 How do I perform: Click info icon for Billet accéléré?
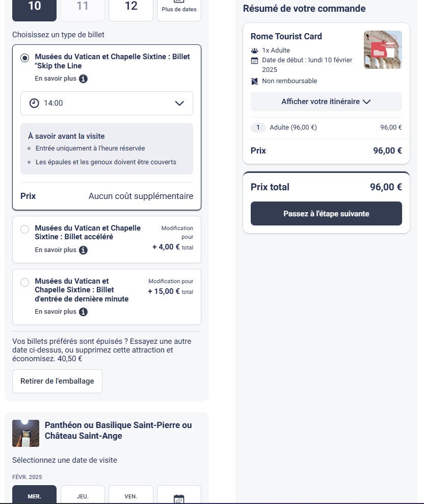click(x=84, y=250)
